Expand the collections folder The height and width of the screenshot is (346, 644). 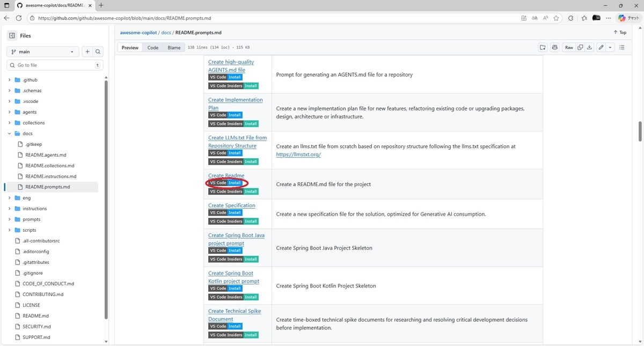click(9, 123)
